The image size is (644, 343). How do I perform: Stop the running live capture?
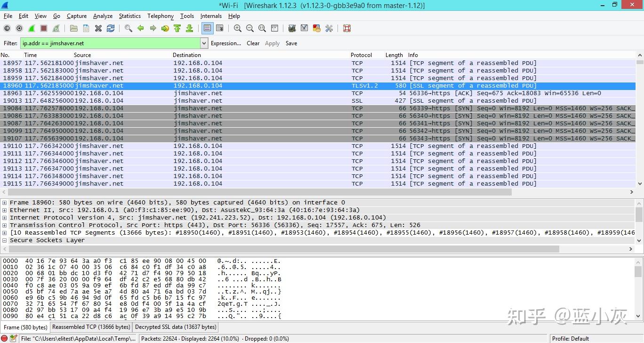[x=44, y=28]
